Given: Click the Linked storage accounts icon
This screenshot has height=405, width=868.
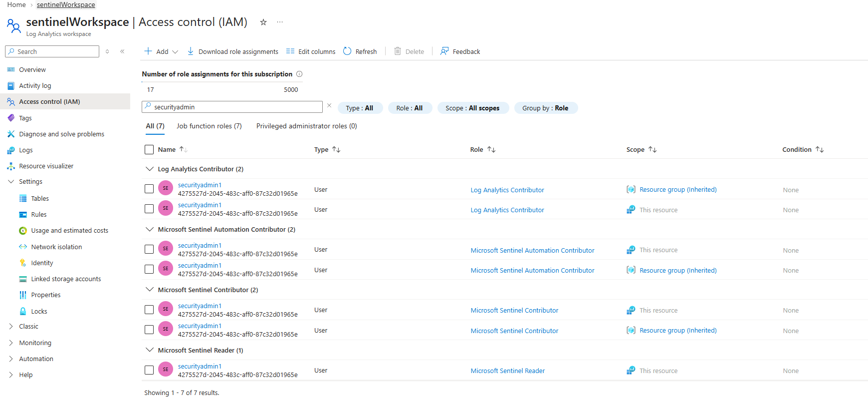Looking at the screenshot, I should (x=23, y=279).
